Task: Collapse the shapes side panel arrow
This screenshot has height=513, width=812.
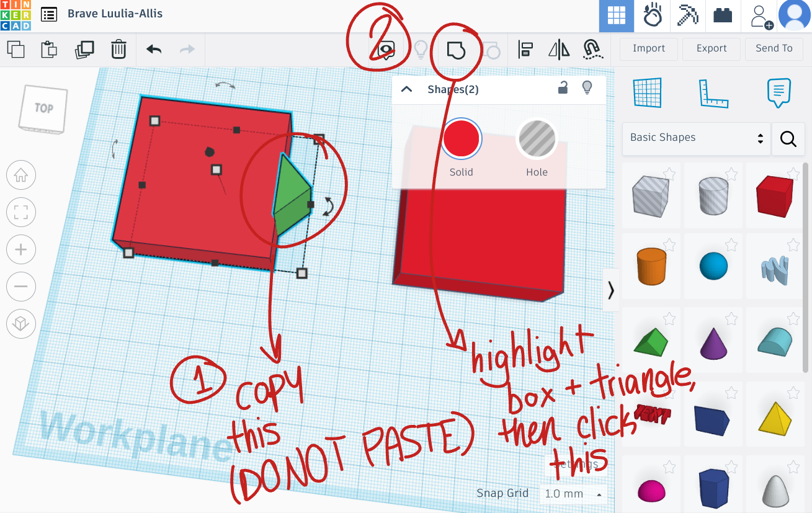Action: (x=611, y=290)
